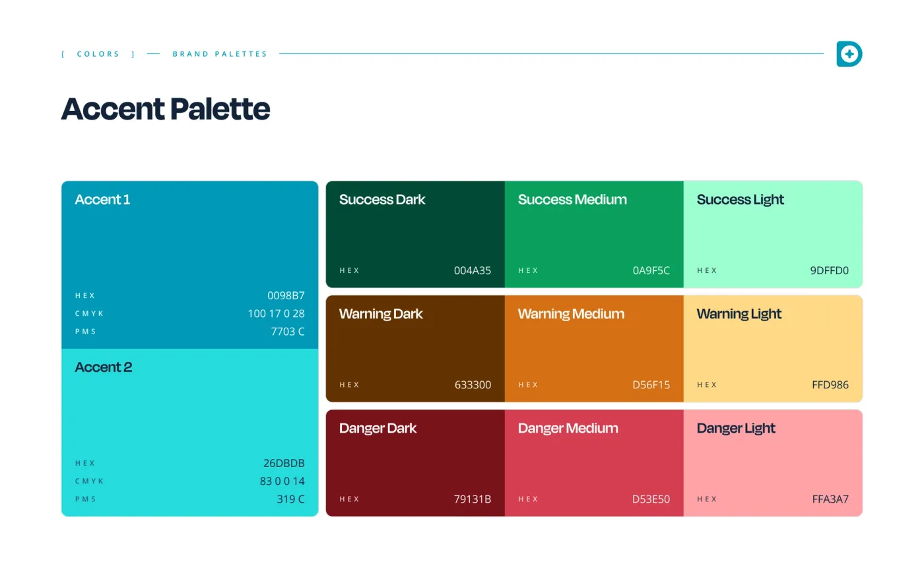This screenshot has height=578, width=924.
Task: Click CMYK value 83 0 0 14
Action: click(x=282, y=481)
